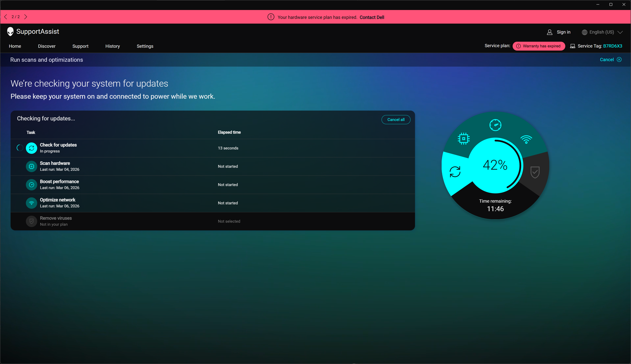
Task: Click the Boost performance gauge icon in list
Action: click(x=32, y=185)
